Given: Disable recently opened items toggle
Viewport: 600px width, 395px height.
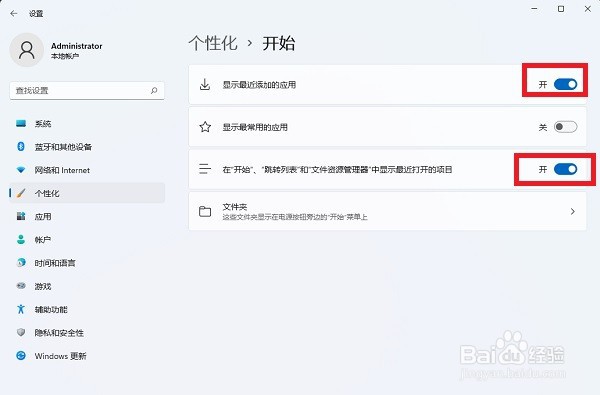Looking at the screenshot, I should click(x=565, y=169).
